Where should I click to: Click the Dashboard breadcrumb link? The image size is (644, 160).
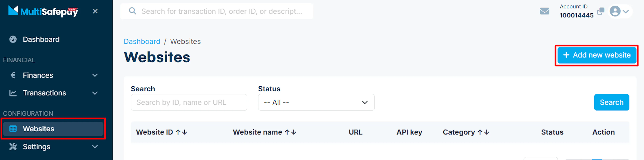pos(142,42)
